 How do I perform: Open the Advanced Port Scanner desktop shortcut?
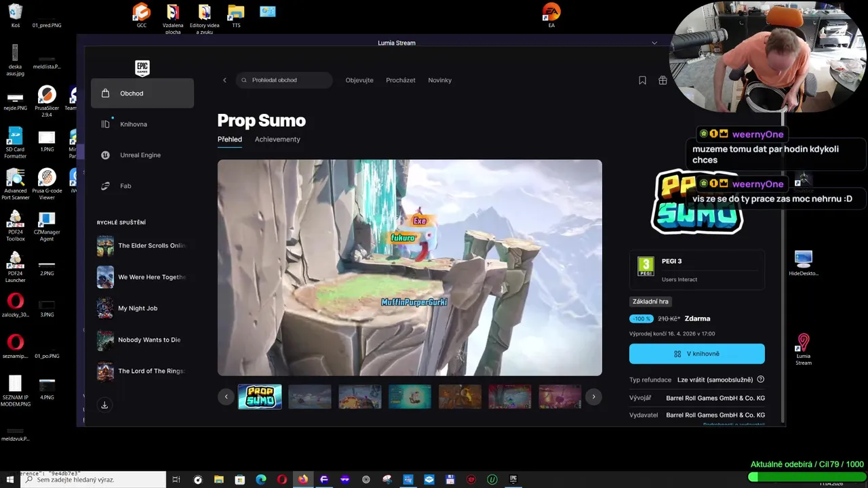click(15, 184)
